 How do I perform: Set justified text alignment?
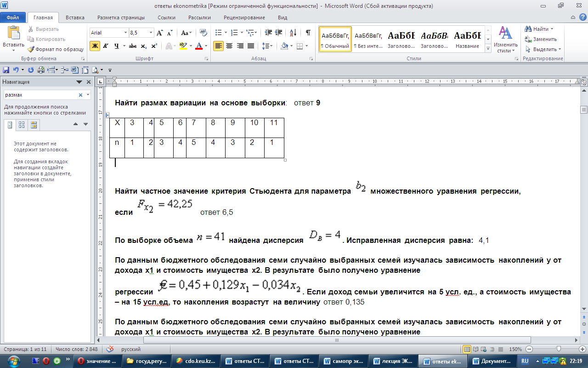coord(251,46)
